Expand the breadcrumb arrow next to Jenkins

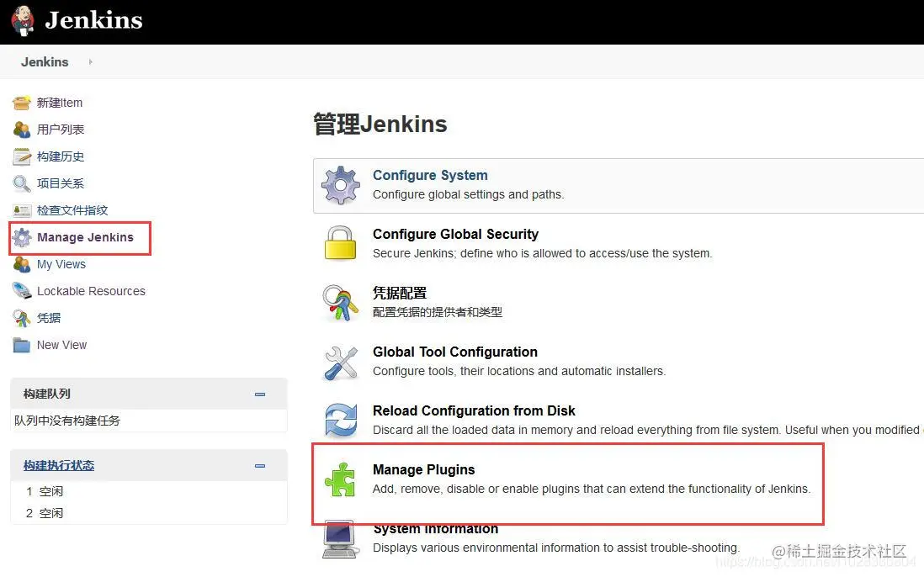(90, 62)
